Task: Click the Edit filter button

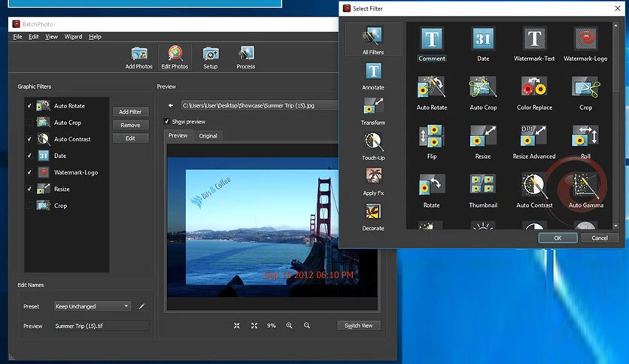Action: coord(130,138)
